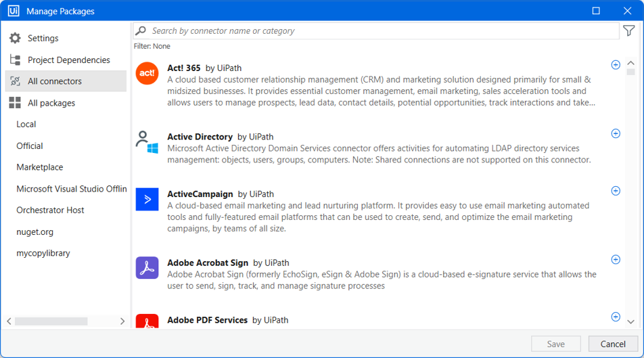Image resolution: width=644 pixels, height=358 pixels.
Task: Click the Save button
Action: point(555,344)
